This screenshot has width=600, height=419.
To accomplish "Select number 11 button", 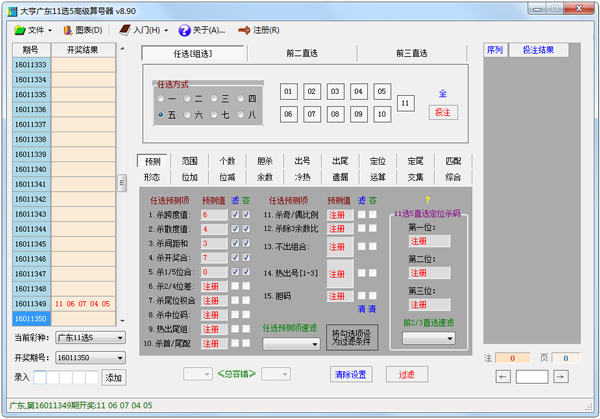I will 405,103.
